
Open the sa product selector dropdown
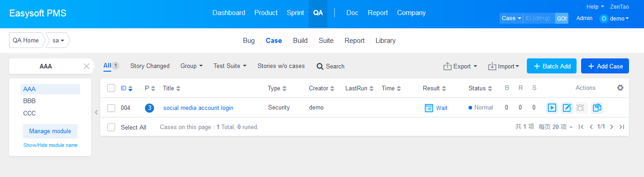point(58,40)
